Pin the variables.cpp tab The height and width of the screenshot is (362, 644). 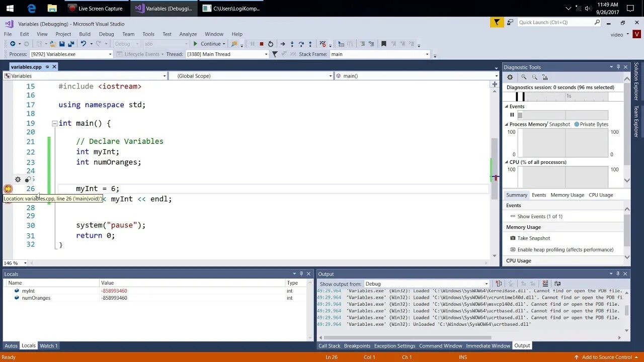47,66
